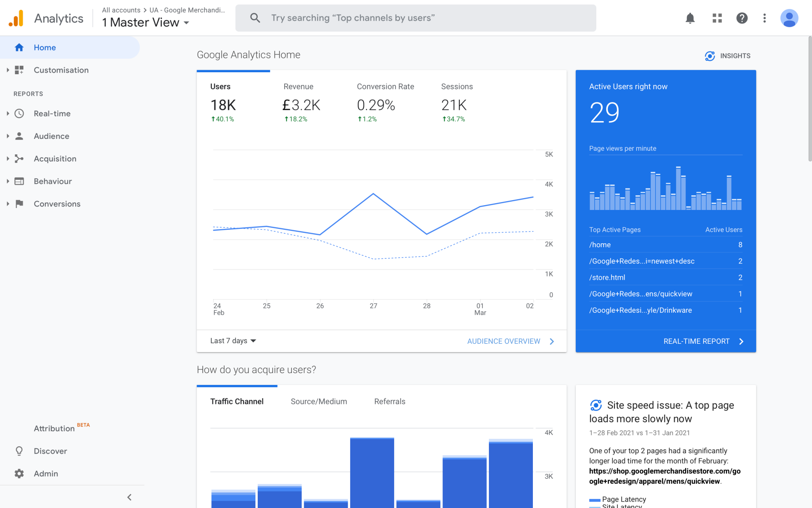
Task: Open the help question mark icon
Action: point(742,18)
